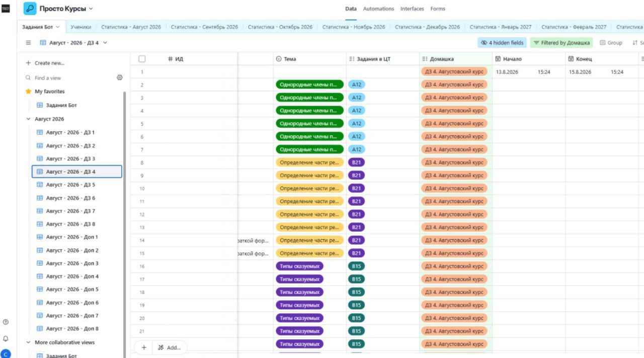Collapse the Август 2026 section

[x=28, y=119]
